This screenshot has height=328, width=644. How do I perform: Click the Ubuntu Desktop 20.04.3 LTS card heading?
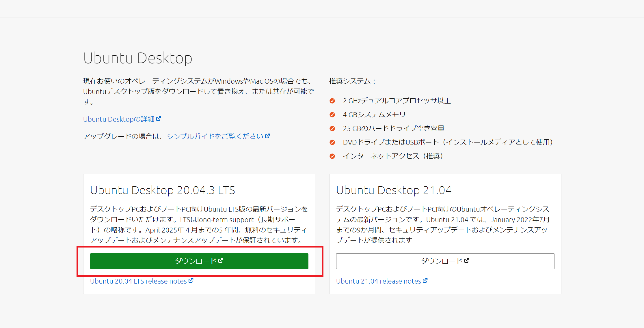(x=162, y=190)
